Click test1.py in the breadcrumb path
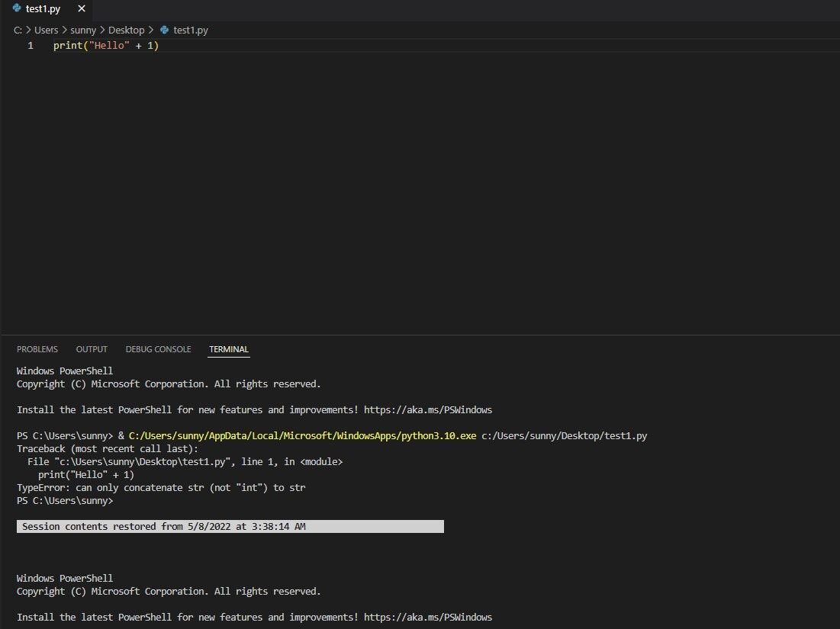840x629 pixels. point(190,30)
